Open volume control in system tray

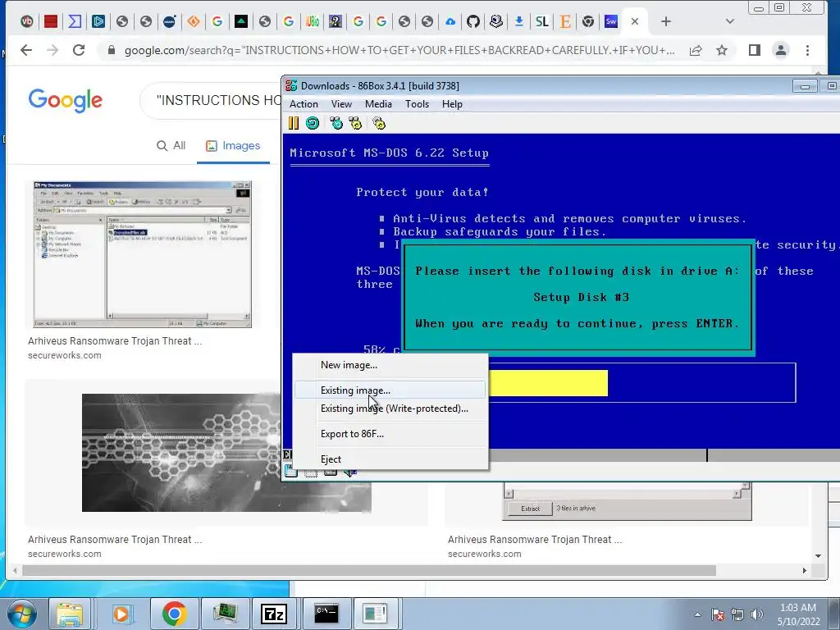point(756,614)
